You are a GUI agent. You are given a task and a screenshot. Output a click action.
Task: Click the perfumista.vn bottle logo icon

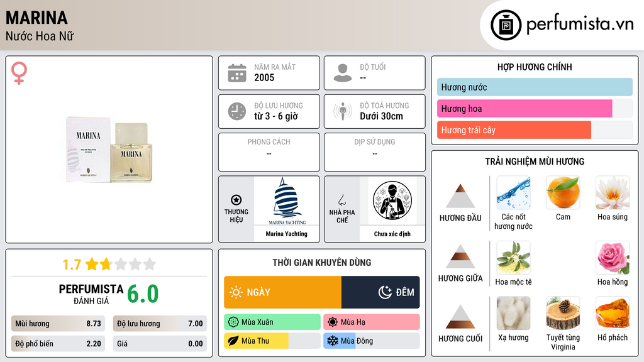coord(506,25)
